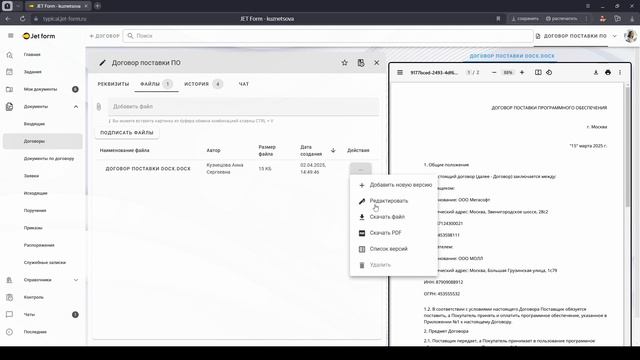The width and height of the screenshot is (640, 360).
Task: Open the three-dots actions button in file row
Action: point(361,169)
